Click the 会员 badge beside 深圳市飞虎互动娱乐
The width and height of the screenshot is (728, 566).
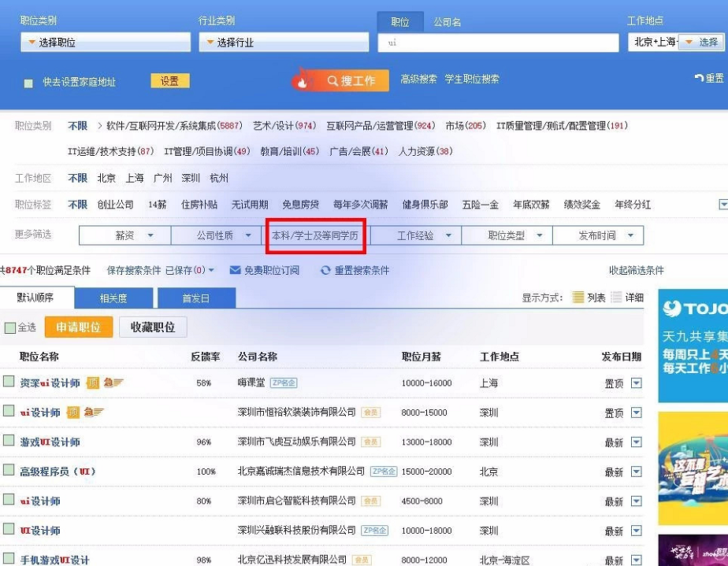[372, 441]
